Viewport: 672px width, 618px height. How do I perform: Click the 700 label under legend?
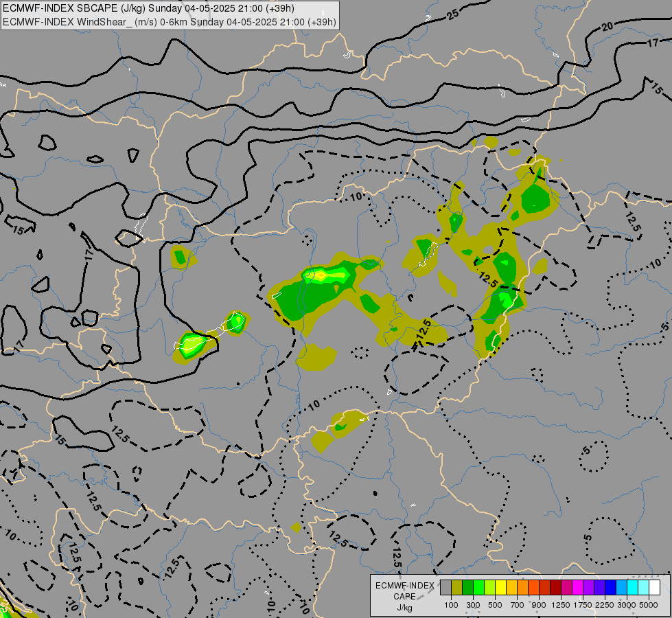518,605
